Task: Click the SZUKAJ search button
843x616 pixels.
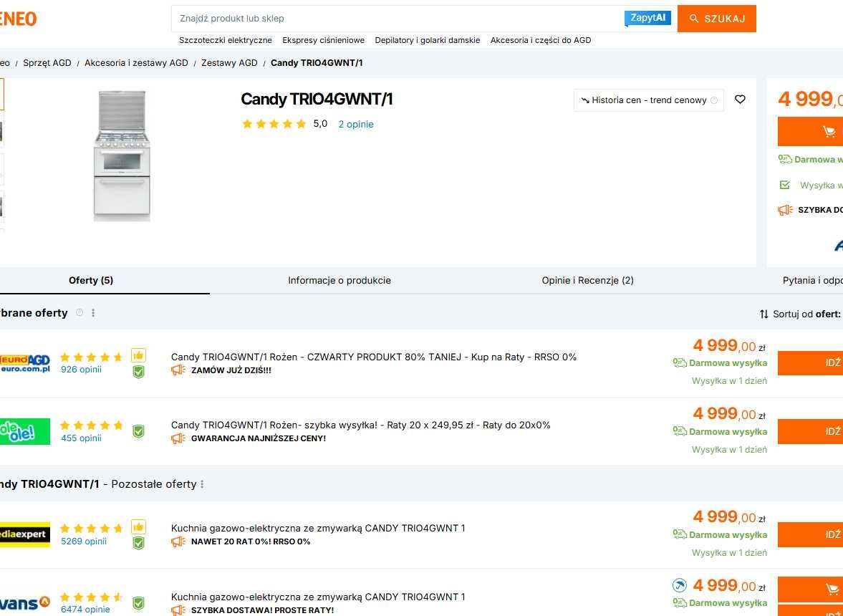Action: click(x=717, y=19)
